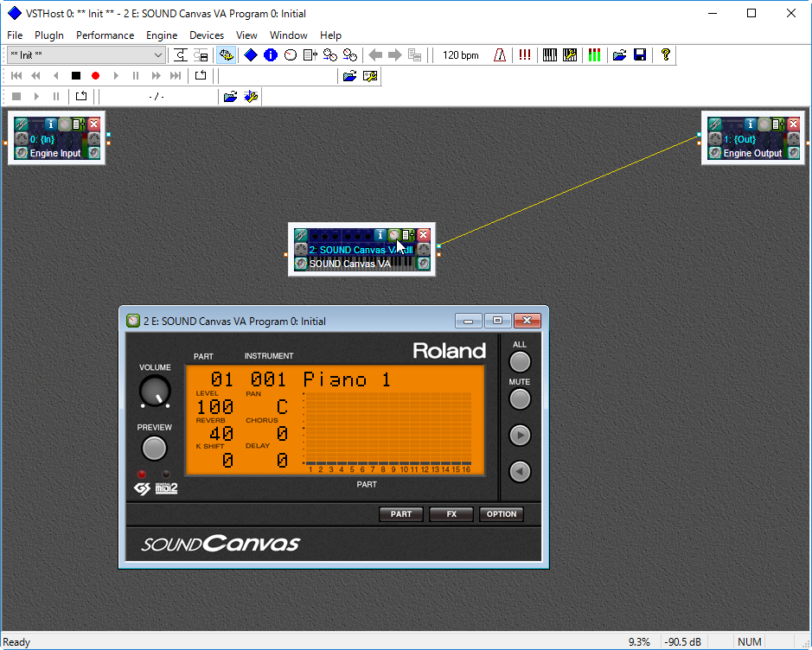The height and width of the screenshot is (650, 812).
Task: Click the ALL round button
Action: [520, 362]
